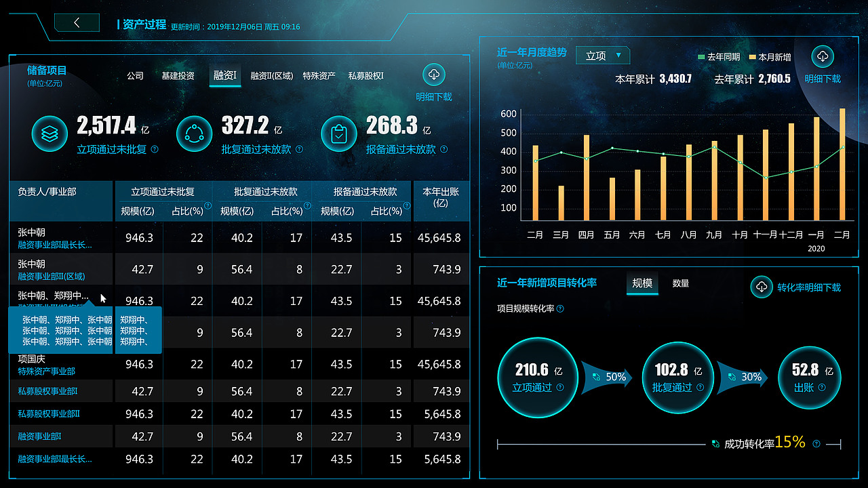The width and height of the screenshot is (868, 488).
Task: Click the 特殊资产事业部 row label
Action: pyautogui.click(x=47, y=371)
